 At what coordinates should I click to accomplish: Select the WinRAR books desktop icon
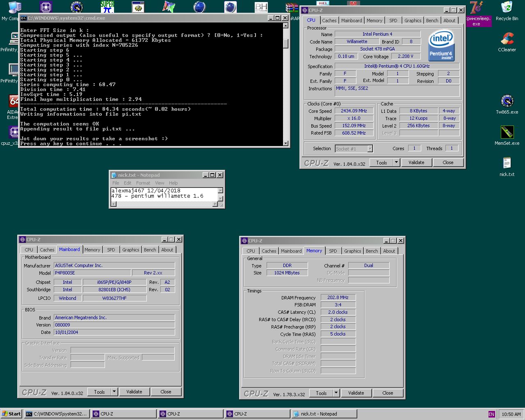(x=292, y=8)
